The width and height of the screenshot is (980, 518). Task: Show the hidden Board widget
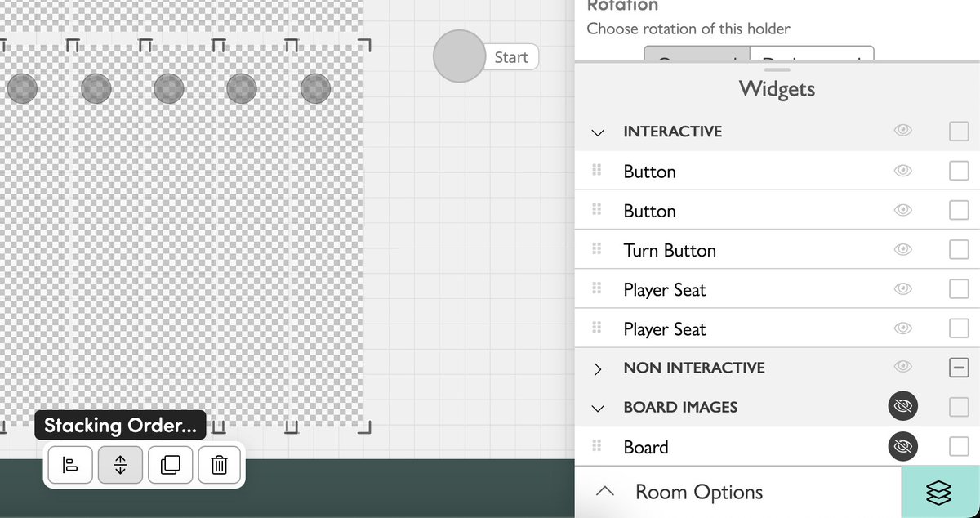(x=902, y=446)
